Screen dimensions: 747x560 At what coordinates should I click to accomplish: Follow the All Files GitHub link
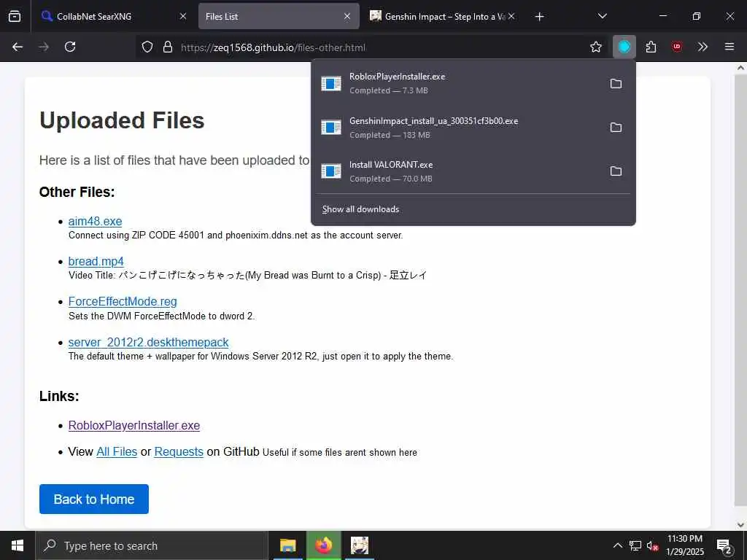point(117,451)
